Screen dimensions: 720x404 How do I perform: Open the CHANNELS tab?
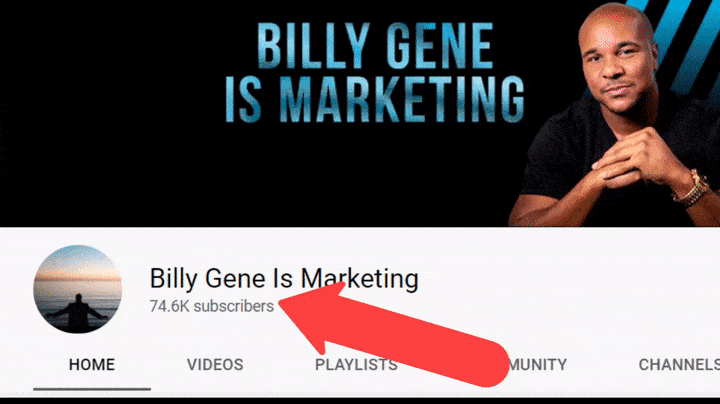coord(679,365)
